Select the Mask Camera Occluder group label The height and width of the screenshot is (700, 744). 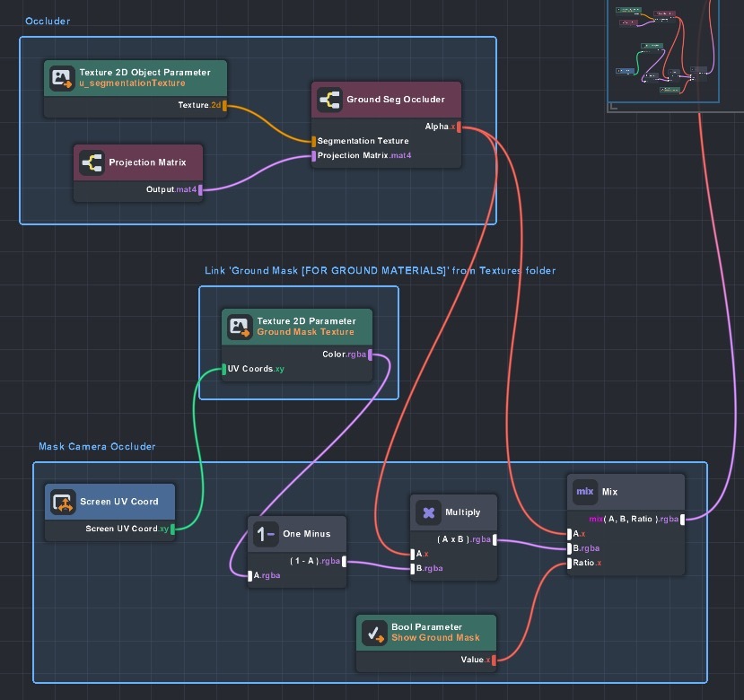pyautogui.click(x=97, y=446)
